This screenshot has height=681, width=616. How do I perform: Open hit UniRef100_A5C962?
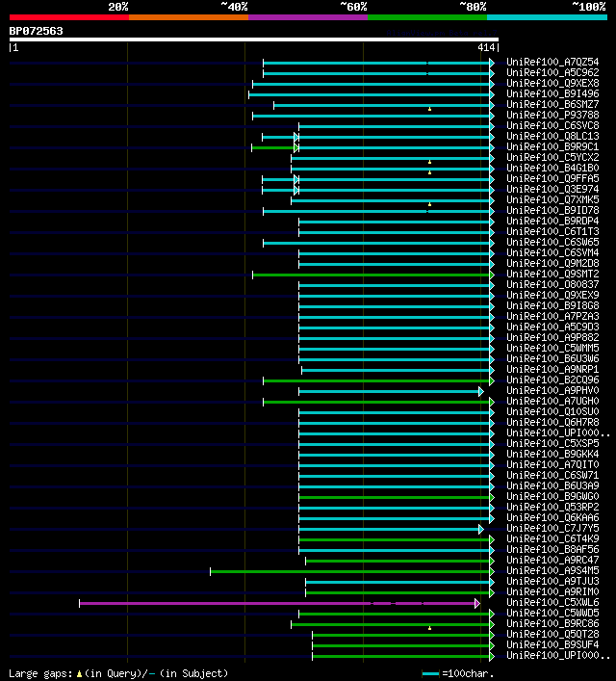click(552, 72)
